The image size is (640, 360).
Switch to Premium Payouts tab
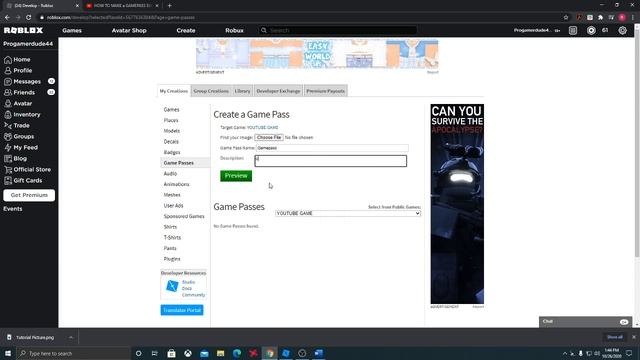(x=326, y=91)
